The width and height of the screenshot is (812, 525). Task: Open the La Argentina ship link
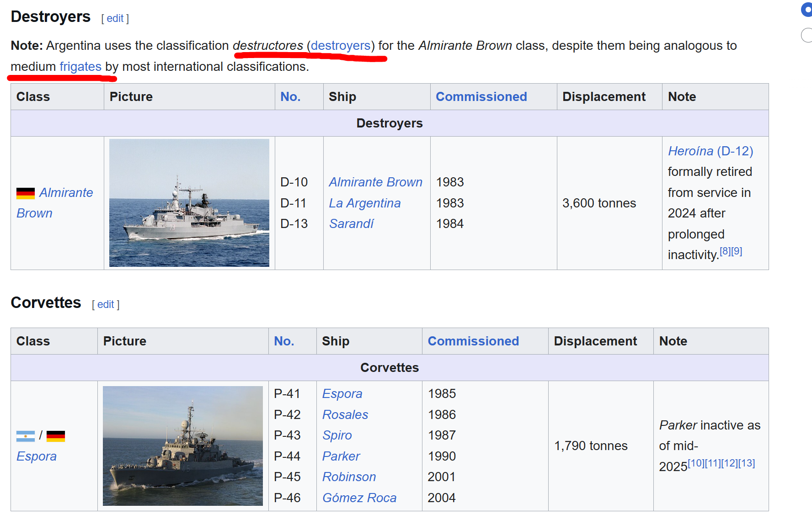pyautogui.click(x=365, y=203)
